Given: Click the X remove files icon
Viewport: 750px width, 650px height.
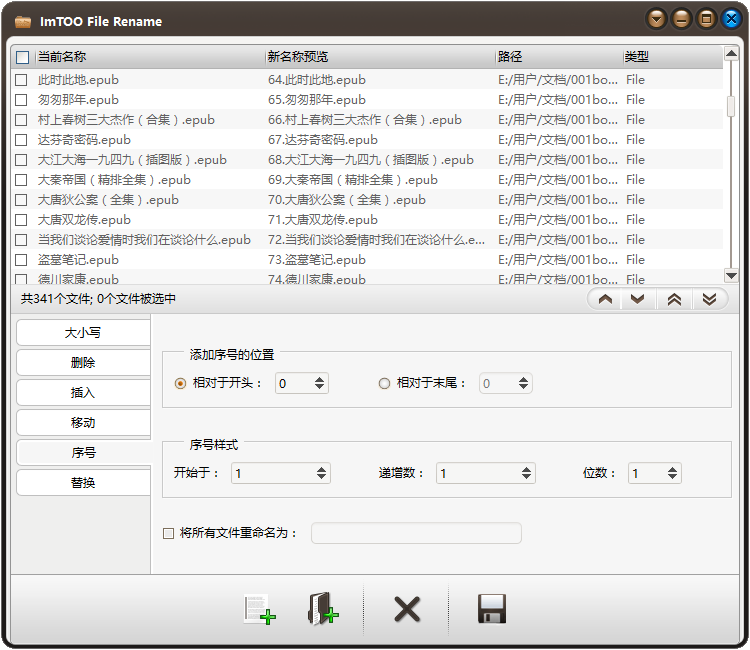Looking at the screenshot, I should (407, 609).
